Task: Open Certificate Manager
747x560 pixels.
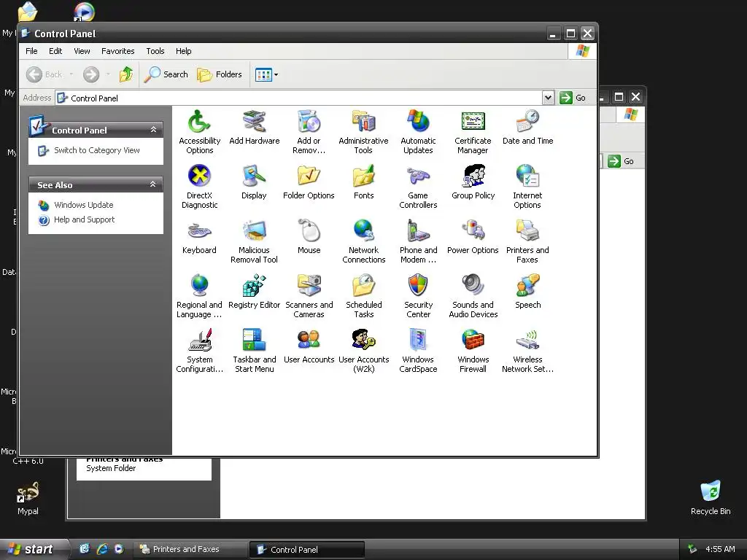Action: [x=473, y=132]
